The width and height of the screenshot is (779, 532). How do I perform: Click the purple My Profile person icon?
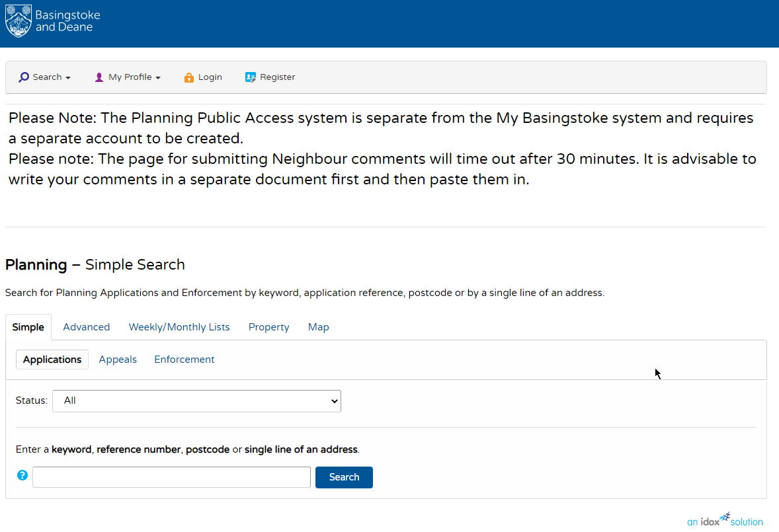pos(99,77)
